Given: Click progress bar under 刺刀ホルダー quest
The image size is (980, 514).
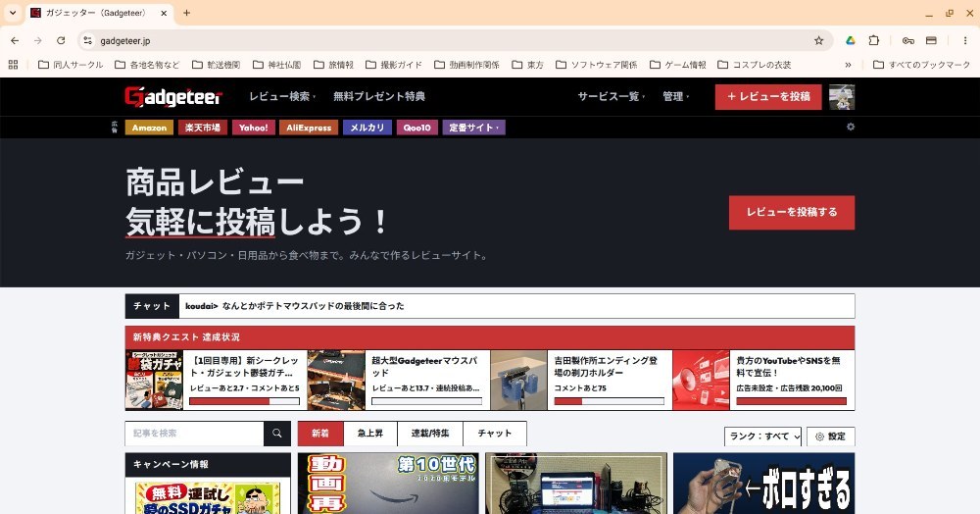Looking at the screenshot, I should pos(610,401).
